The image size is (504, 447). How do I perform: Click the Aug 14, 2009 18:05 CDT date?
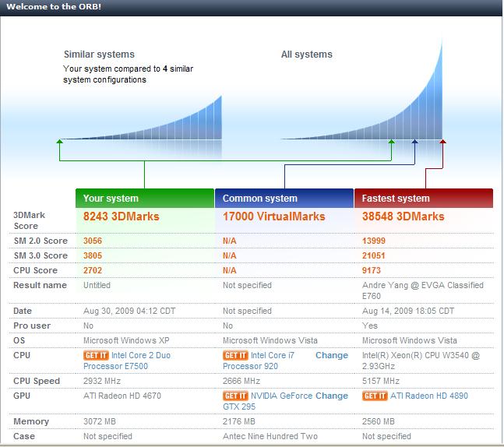[408, 311]
